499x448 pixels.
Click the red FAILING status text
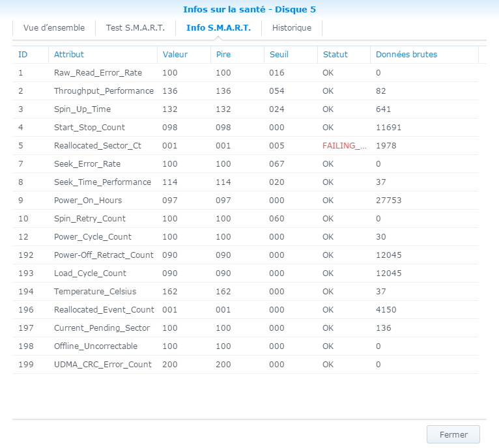(345, 146)
